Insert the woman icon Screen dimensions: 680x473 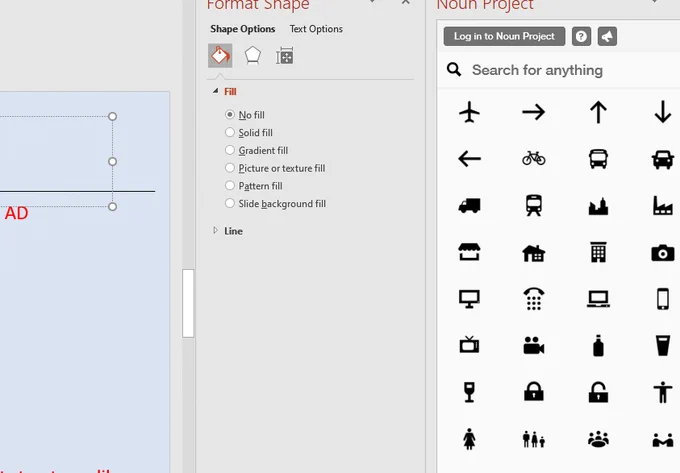tap(469, 439)
